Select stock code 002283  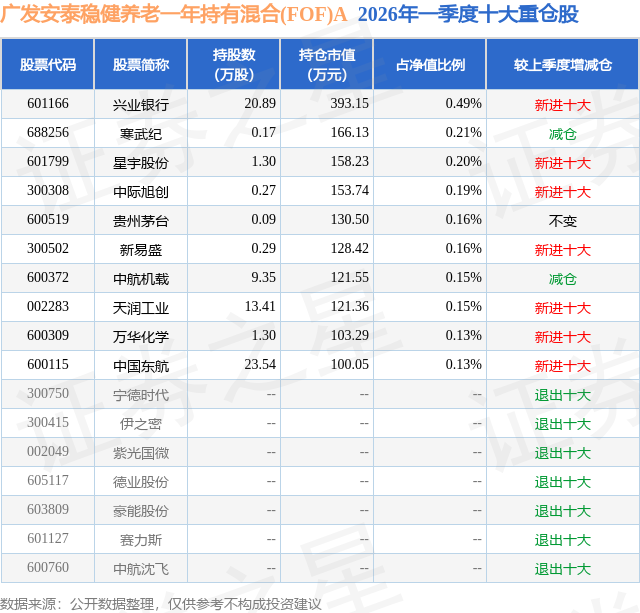pyautogui.click(x=48, y=306)
